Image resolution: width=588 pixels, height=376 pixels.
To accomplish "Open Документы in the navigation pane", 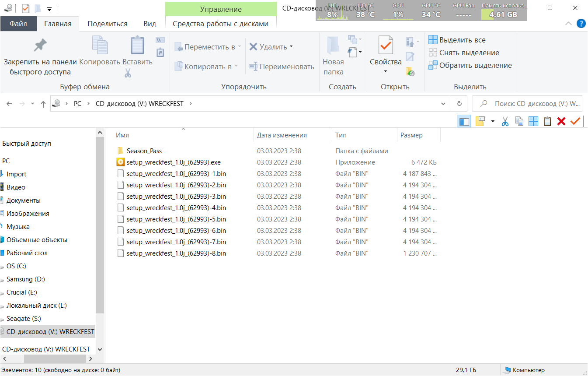I will (24, 200).
